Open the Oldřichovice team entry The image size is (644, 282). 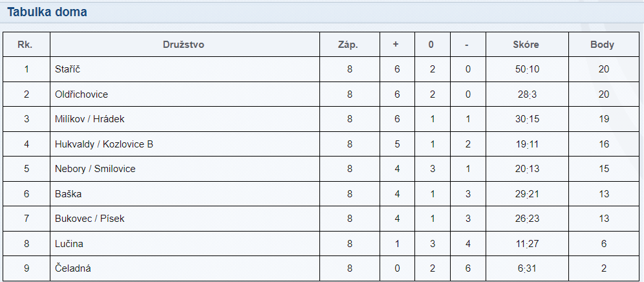pos(81,94)
